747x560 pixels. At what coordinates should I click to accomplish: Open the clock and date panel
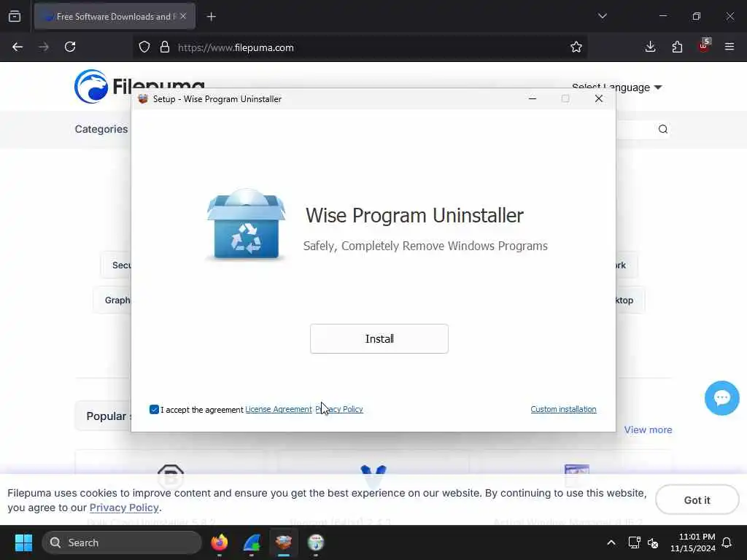[x=693, y=542]
